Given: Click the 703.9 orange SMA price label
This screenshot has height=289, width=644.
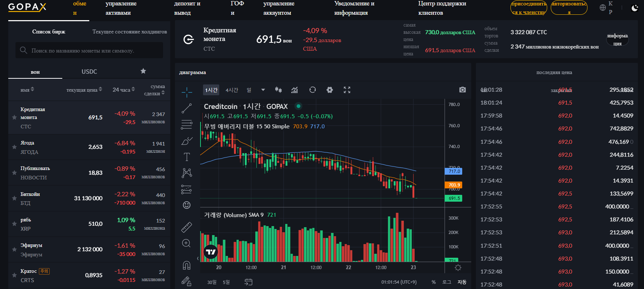Looking at the screenshot, I should [x=454, y=185].
